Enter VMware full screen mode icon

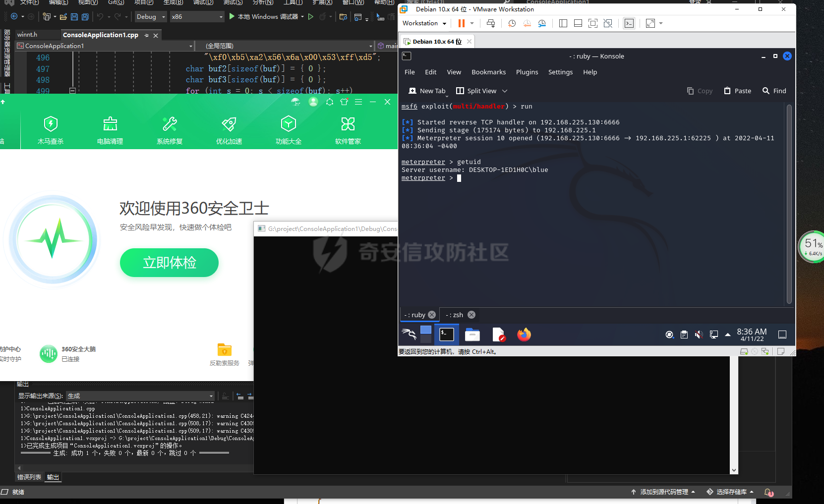[593, 23]
